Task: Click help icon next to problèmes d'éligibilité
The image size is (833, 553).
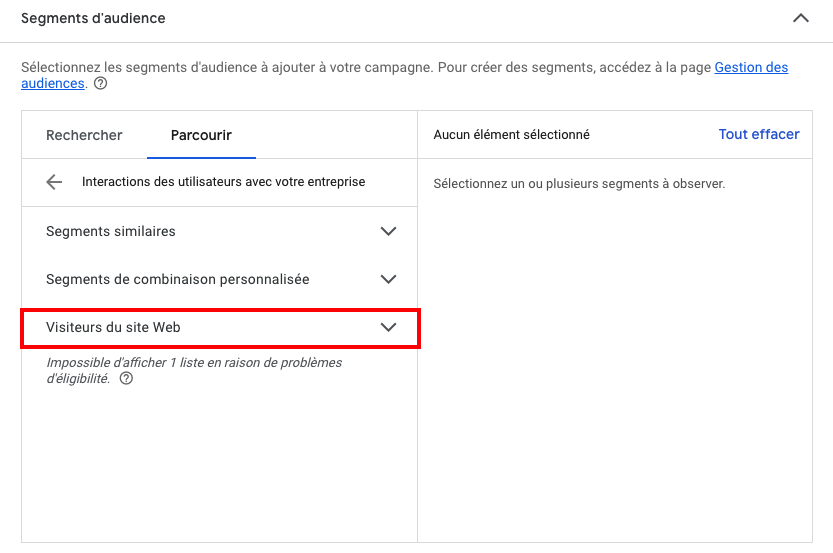Action: (126, 379)
